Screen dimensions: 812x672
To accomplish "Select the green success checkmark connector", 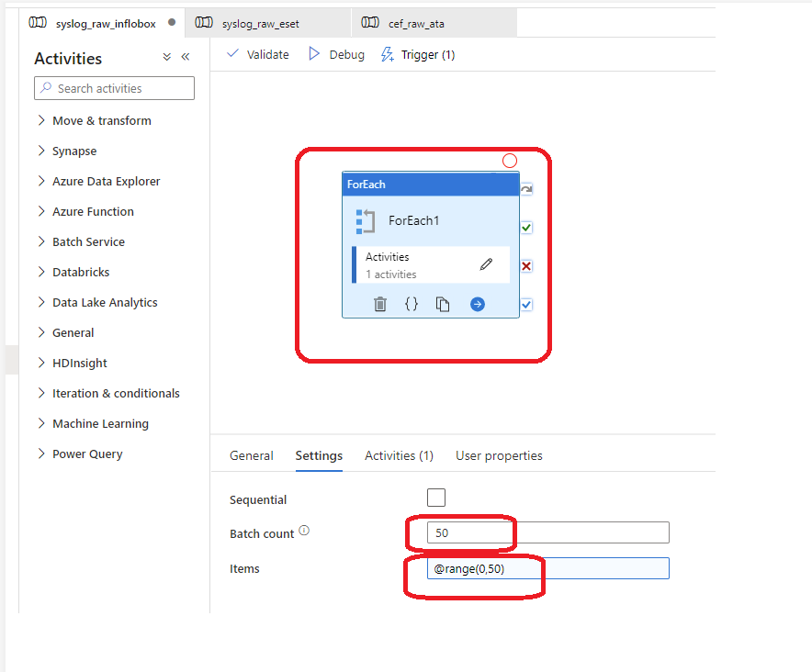I will pos(526,228).
